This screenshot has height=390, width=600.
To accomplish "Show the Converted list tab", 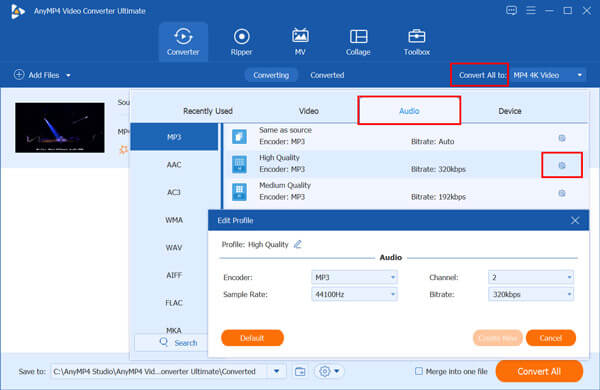I will [327, 75].
